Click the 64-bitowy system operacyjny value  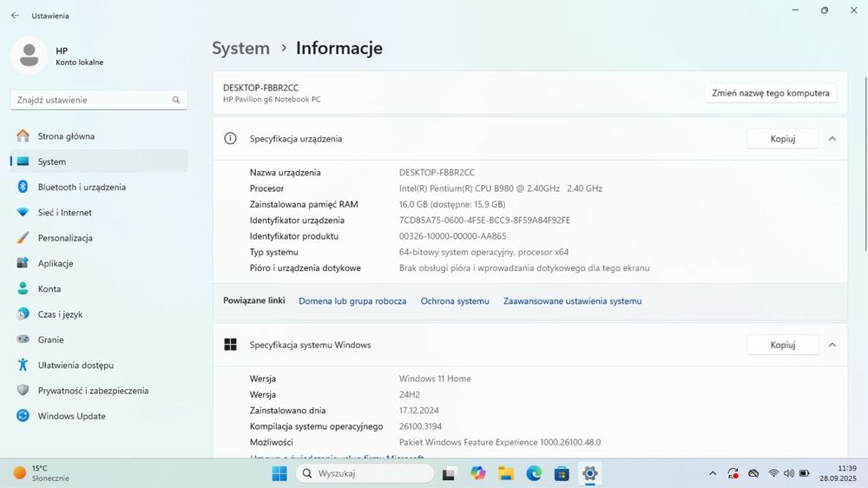click(483, 252)
